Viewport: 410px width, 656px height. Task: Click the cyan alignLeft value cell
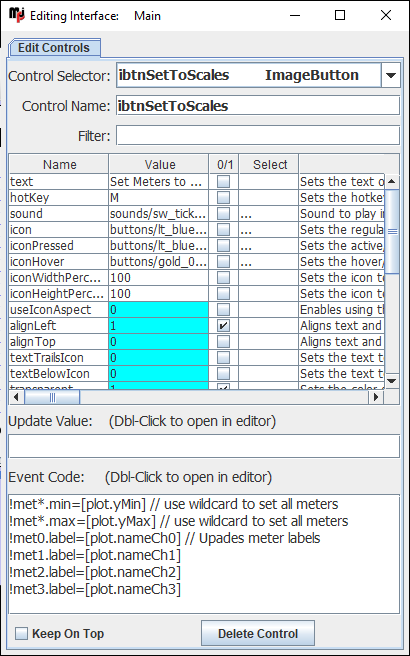[x=159, y=326]
